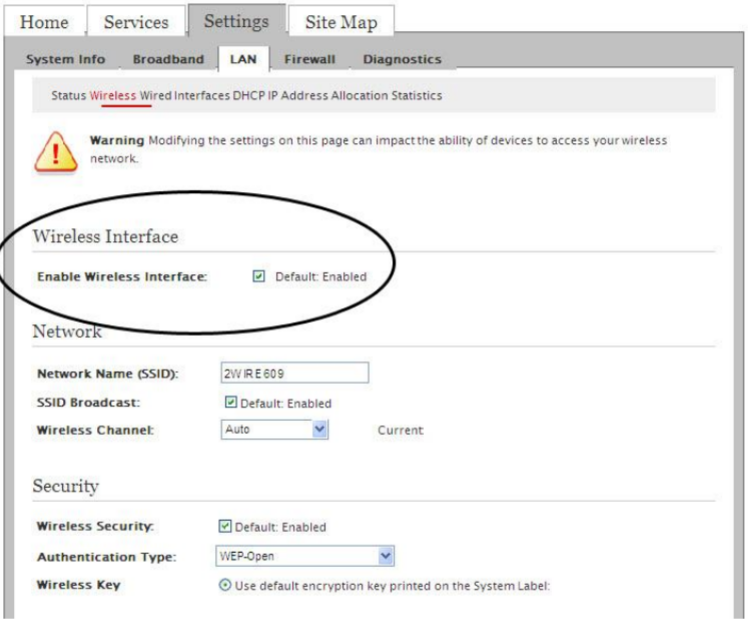Open the Firewall sub-tab
This screenshot has width=748, height=627.
pyautogui.click(x=310, y=59)
